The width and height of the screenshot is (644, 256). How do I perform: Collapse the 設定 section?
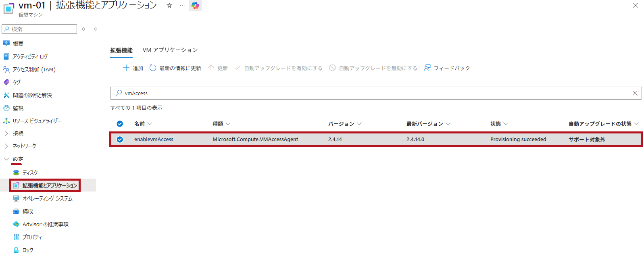coord(6,159)
